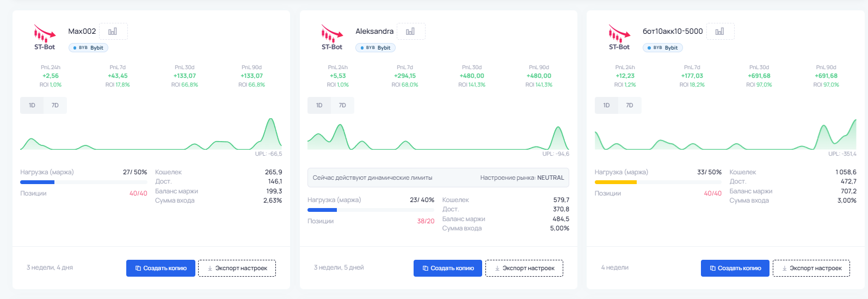Click the Bybit badge under Aleksandra
The width and height of the screenshot is (868, 299).
pyautogui.click(x=375, y=48)
